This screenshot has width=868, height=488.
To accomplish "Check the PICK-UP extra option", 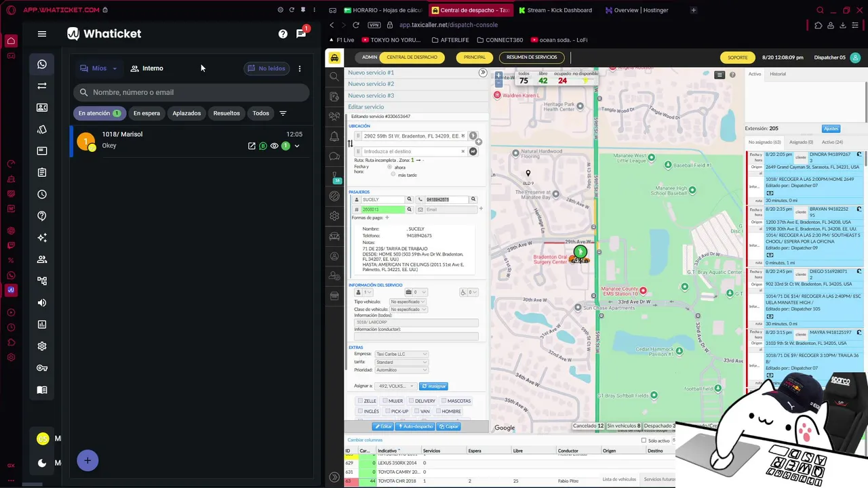I will 388,411.
